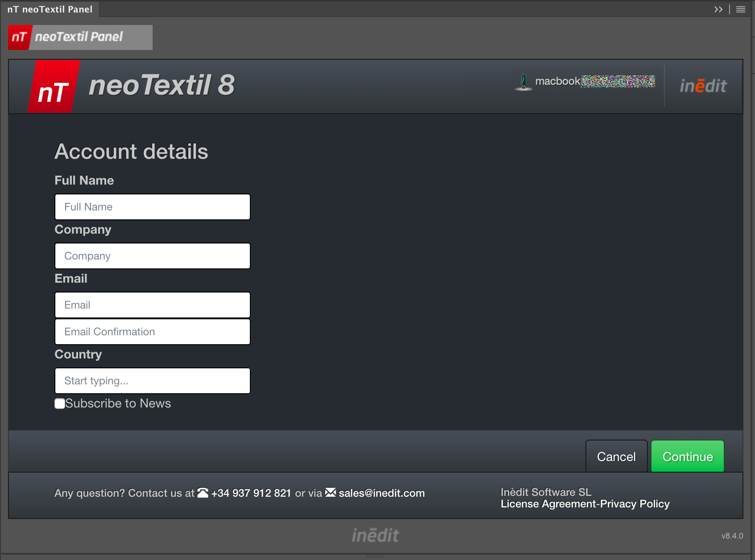Click the neoTextil Panel logo button
This screenshot has width=755, height=560.
80,37
